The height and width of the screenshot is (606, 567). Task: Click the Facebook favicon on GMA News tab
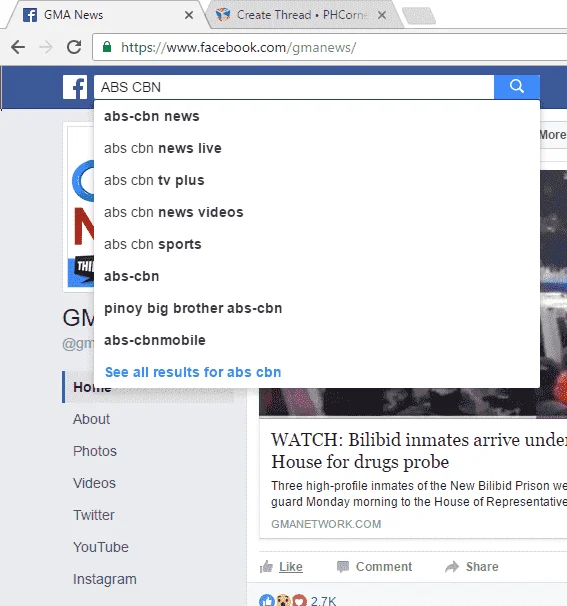click(x=30, y=15)
